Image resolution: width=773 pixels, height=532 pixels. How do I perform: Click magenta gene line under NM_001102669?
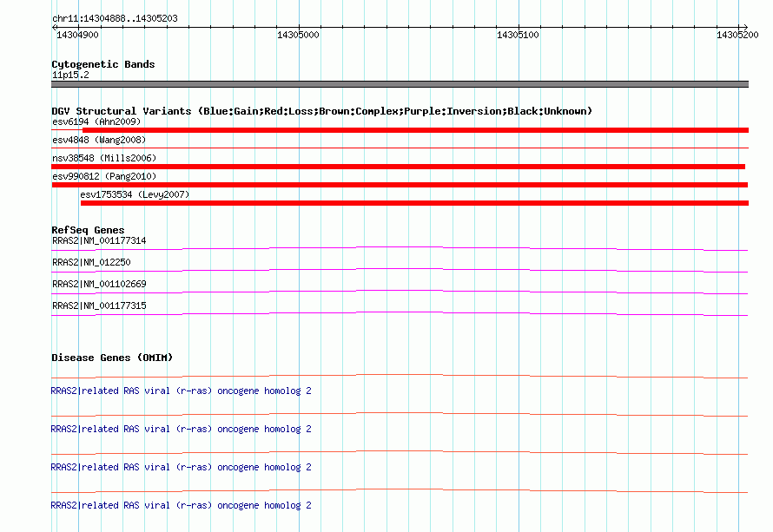[x=400, y=292]
